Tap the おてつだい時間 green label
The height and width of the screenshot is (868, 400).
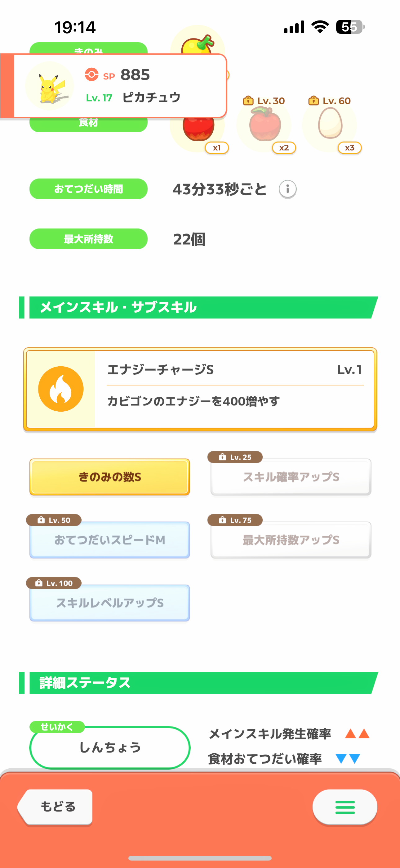pos(89,189)
